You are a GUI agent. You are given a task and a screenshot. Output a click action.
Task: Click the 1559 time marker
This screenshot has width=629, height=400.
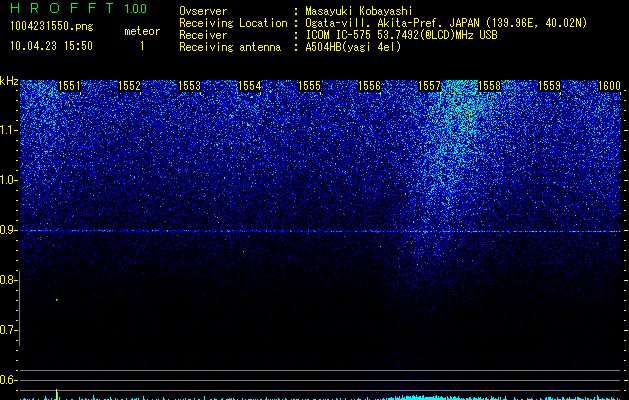[549, 86]
